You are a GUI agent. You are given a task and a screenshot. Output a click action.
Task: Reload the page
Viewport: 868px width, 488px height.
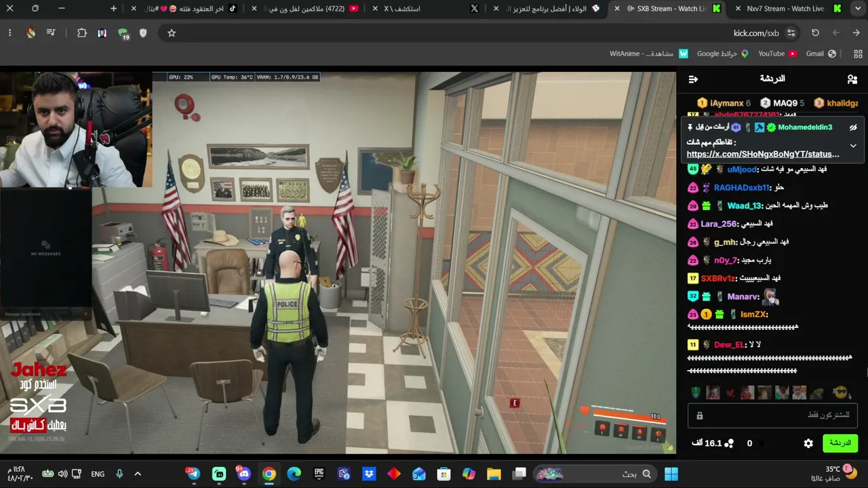(x=815, y=33)
